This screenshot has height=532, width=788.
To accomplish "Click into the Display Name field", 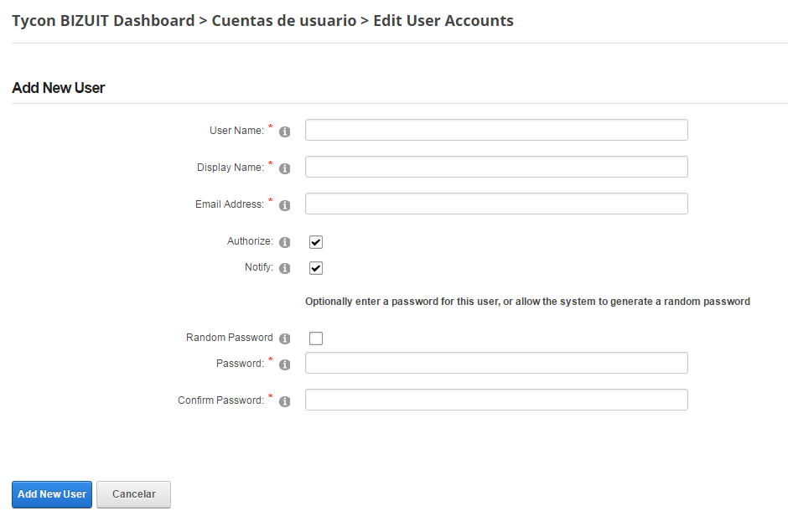I will (496, 167).
